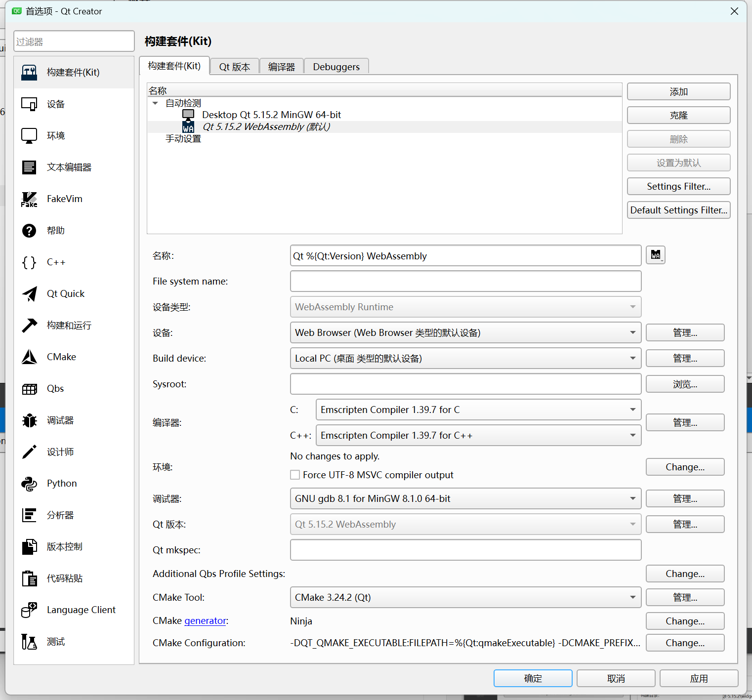Open the 调试器 GNU gdb dropdown

(x=465, y=498)
